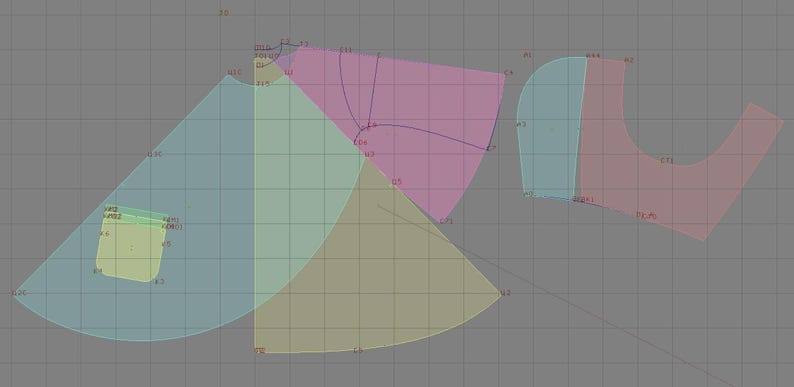
Task: Click point label C6 on bottom hem
Action: pyautogui.click(x=358, y=350)
